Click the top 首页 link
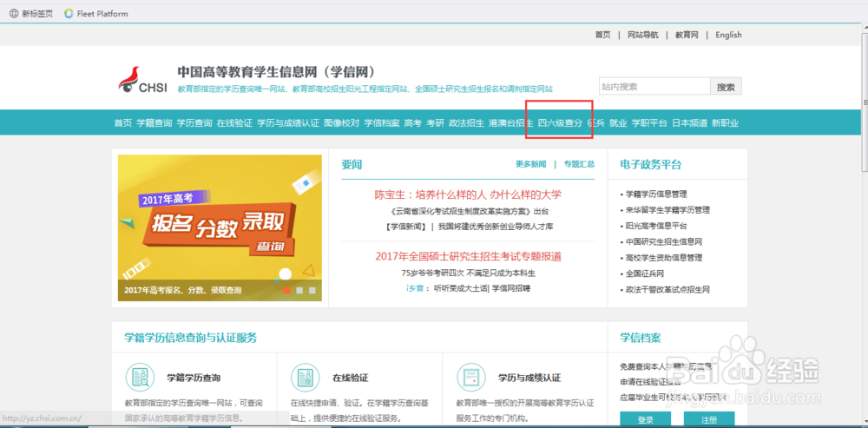Image resolution: width=868 pixels, height=428 pixels. pyautogui.click(x=603, y=35)
